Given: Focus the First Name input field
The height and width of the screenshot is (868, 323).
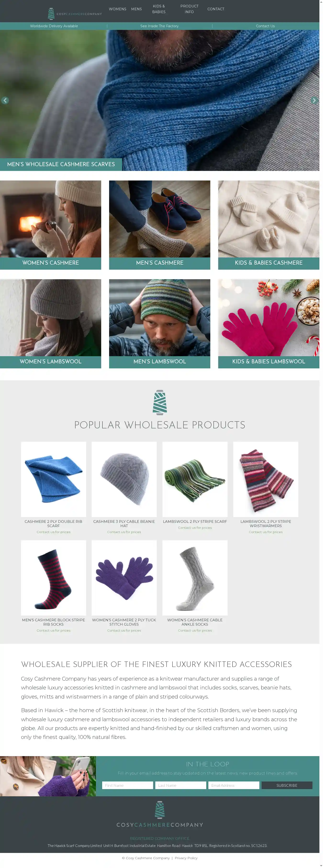Looking at the screenshot, I should 128,786.
